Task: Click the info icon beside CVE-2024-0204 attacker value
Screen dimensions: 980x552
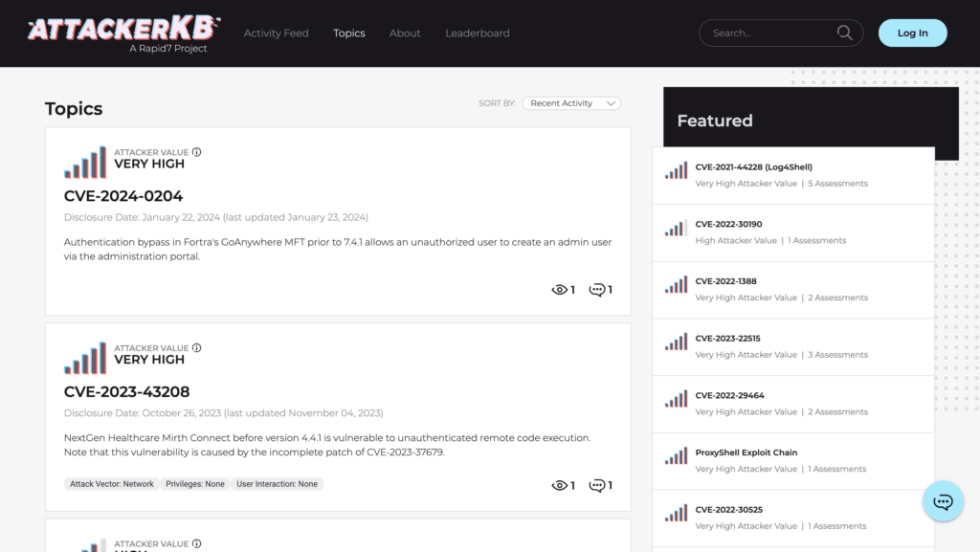Action: coord(197,152)
